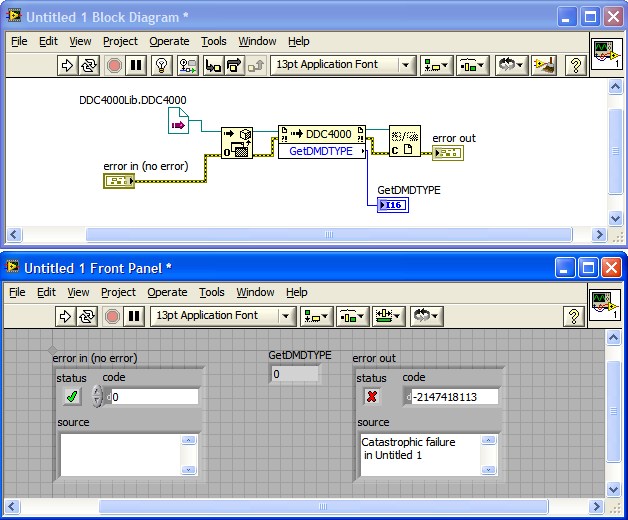Click Pause button in Front Panel toolbar
The width and height of the screenshot is (628, 520).
(x=134, y=316)
